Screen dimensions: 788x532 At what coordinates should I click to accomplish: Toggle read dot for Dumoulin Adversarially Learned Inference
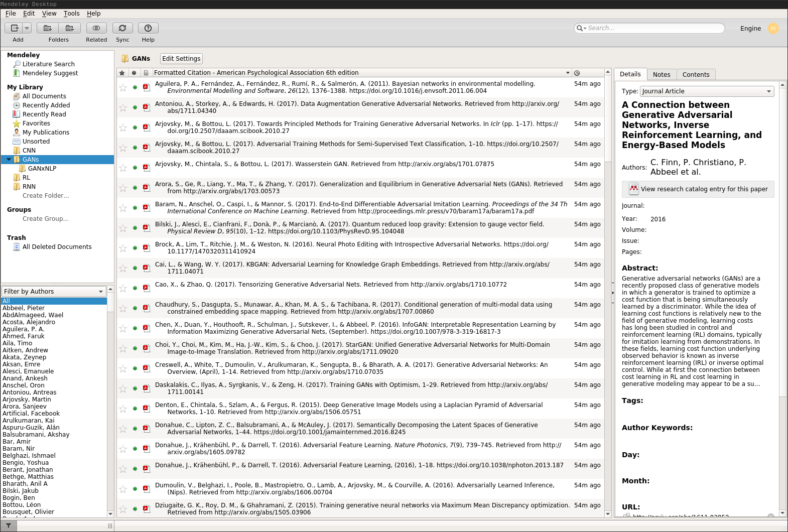click(135, 489)
